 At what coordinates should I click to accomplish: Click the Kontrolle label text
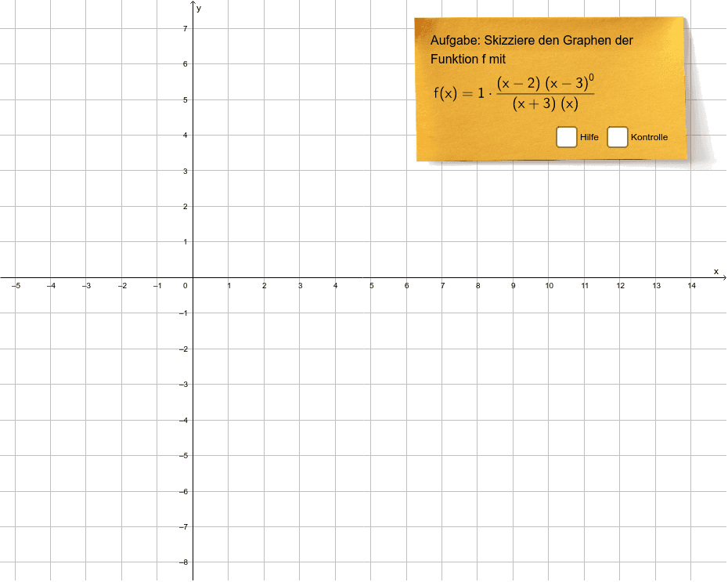click(649, 138)
